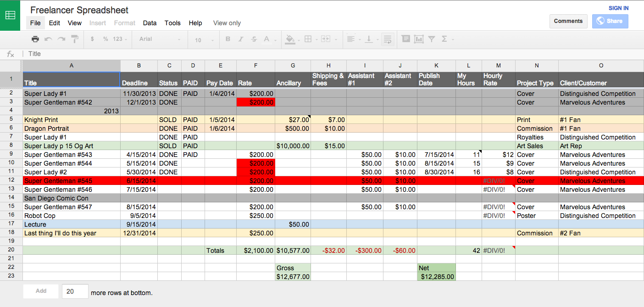Screen dimensions: 644x307
Task: Open the File menu
Action: coord(35,23)
